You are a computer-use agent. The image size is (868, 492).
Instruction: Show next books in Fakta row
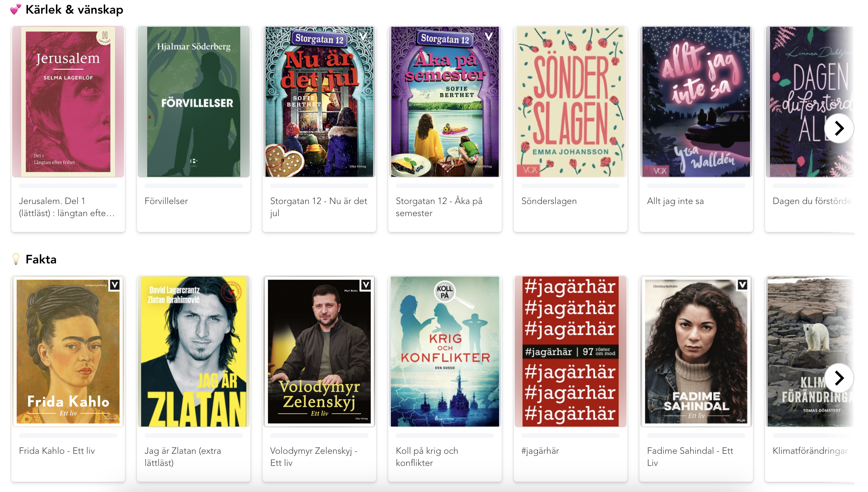pos(839,378)
